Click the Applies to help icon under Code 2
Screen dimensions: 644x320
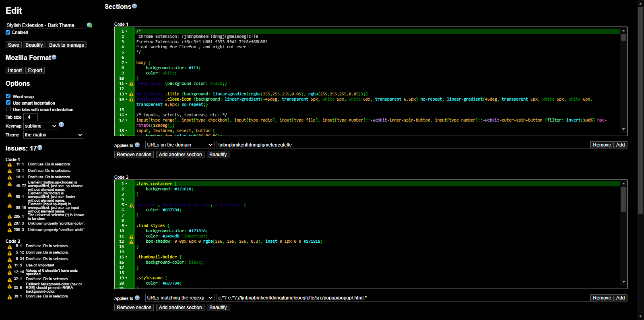(x=137, y=298)
